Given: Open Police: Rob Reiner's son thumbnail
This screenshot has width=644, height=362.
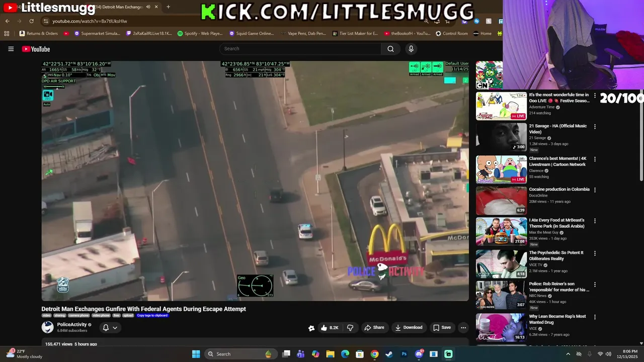Looking at the screenshot, I should click(501, 295).
